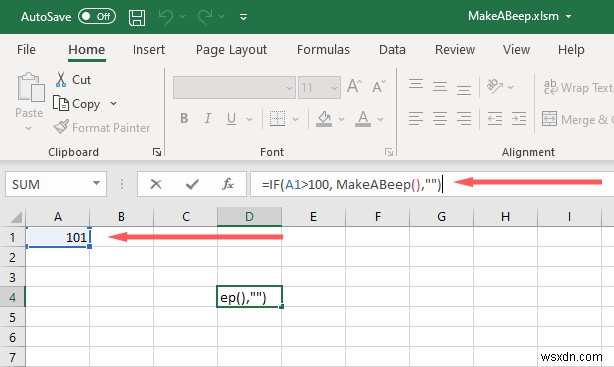Expand the Fill Color palette arrow
614x367 pixels.
(341, 119)
